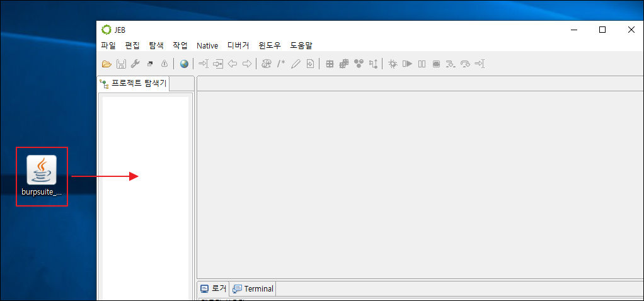Click the three circles graph icon
This screenshot has height=301, width=644.
[x=359, y=63]
